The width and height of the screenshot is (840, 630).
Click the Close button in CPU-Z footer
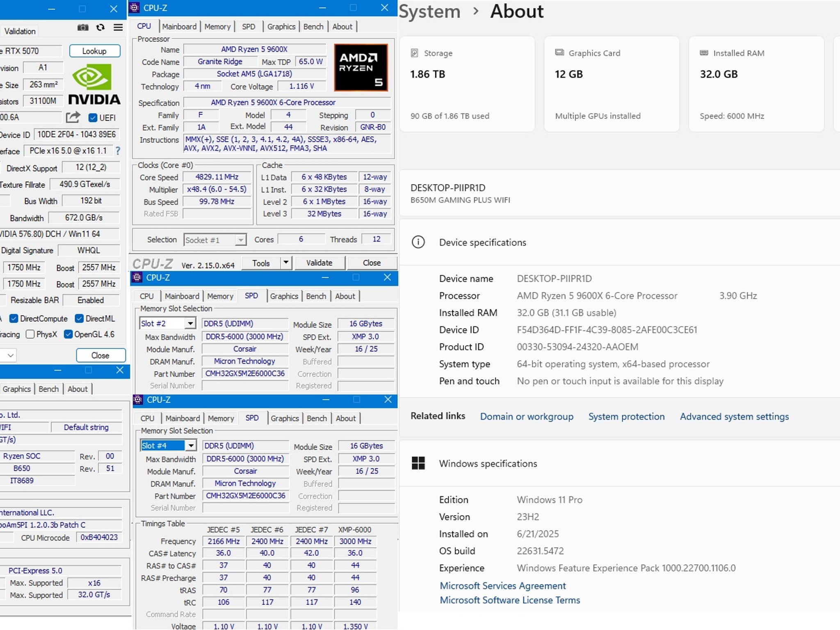372,263
